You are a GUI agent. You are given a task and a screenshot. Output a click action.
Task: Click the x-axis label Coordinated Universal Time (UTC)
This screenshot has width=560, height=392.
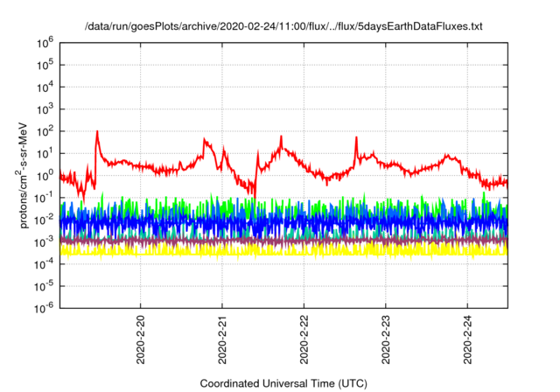click(283, 383)
